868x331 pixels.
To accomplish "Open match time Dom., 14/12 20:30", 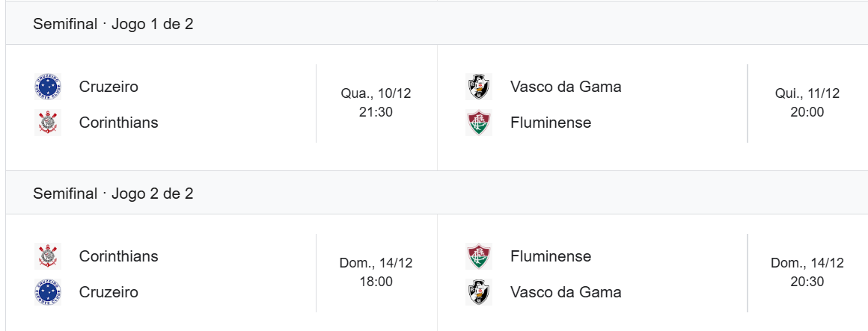I will [x=807, y=273].
